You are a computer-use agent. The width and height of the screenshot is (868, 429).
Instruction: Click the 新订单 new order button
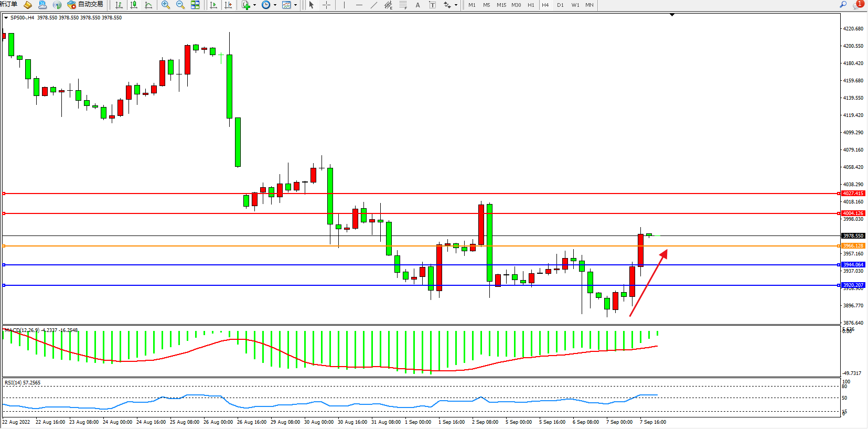tap(8, 5)
